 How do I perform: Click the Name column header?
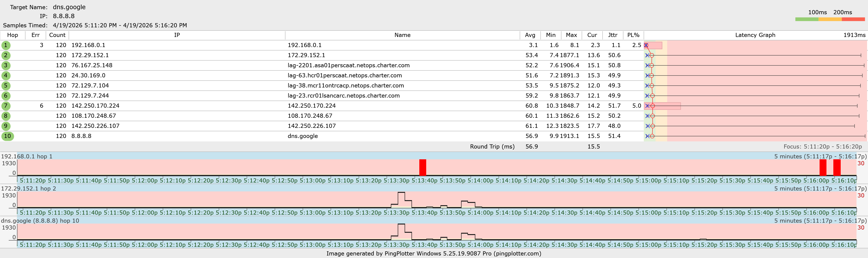[402, 35]
